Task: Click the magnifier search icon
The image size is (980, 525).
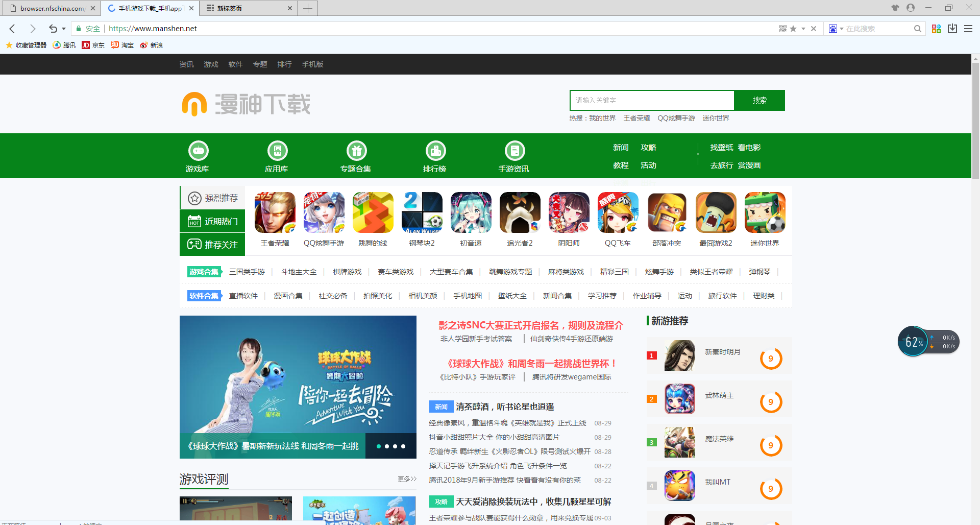Action: (x=917, y=29)
